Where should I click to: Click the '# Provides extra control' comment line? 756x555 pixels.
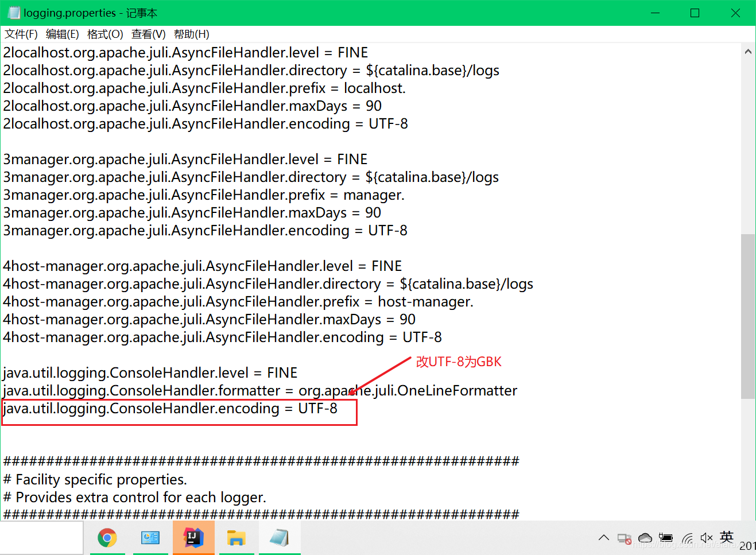(x=135, y=498)
